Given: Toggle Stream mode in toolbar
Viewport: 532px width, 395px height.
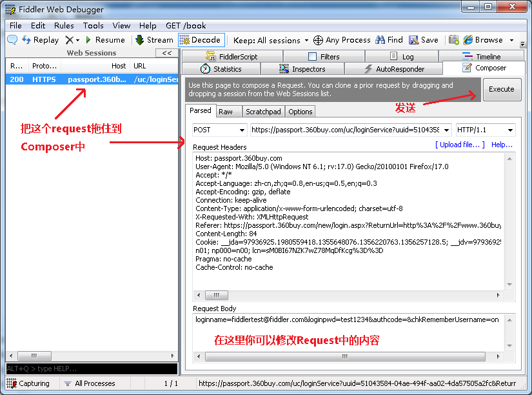Looking at the screenshot, I should coord(154,40).
